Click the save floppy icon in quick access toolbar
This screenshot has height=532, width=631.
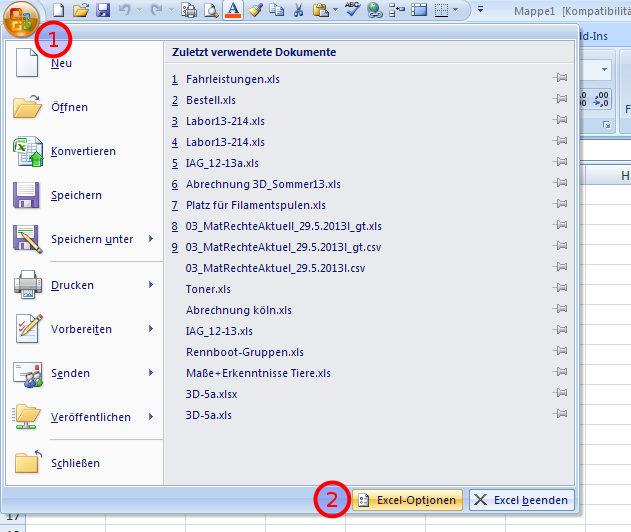point(103,10)
